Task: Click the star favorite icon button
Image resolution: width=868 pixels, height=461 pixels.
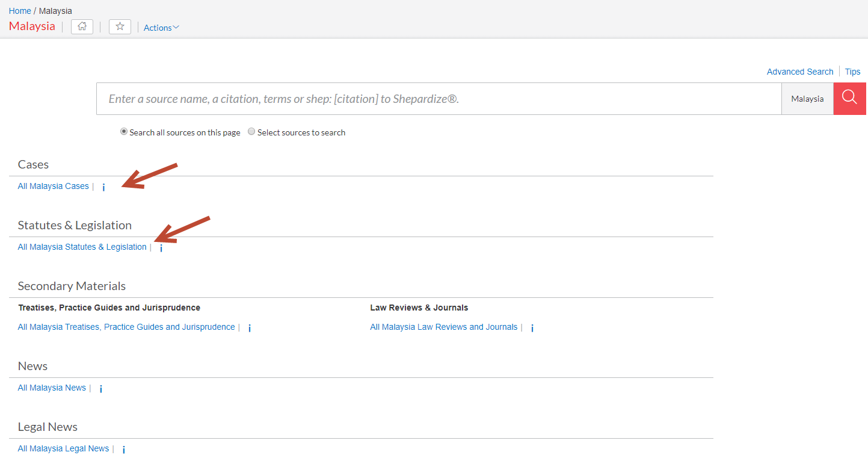Action: 120,26
